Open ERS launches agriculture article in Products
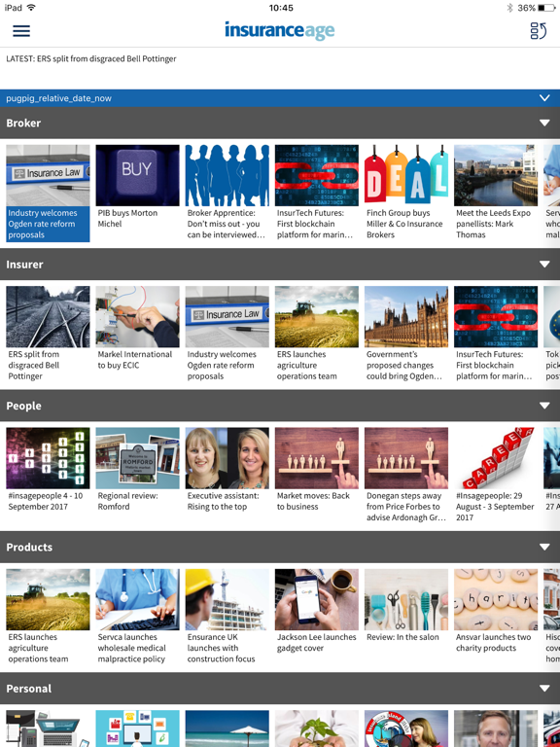This screenshot has width=560, height=747. click(x=48, y=618)
